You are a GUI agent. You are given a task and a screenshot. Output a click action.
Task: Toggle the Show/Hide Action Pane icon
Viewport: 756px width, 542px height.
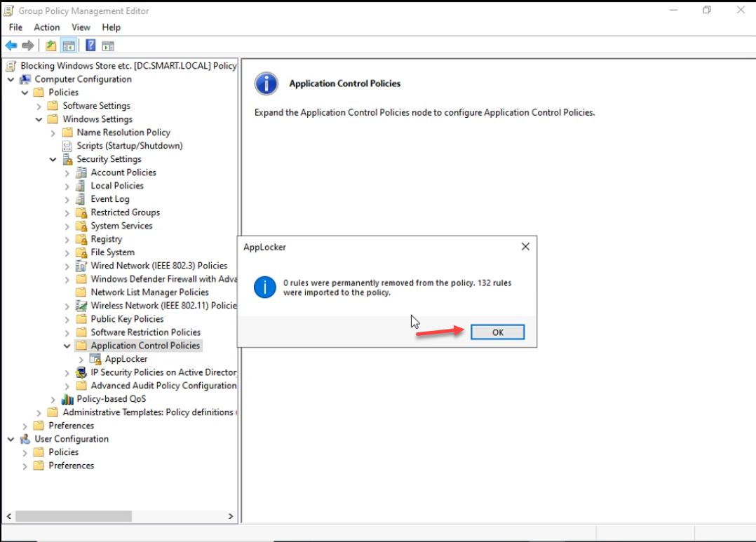[108, 46]
